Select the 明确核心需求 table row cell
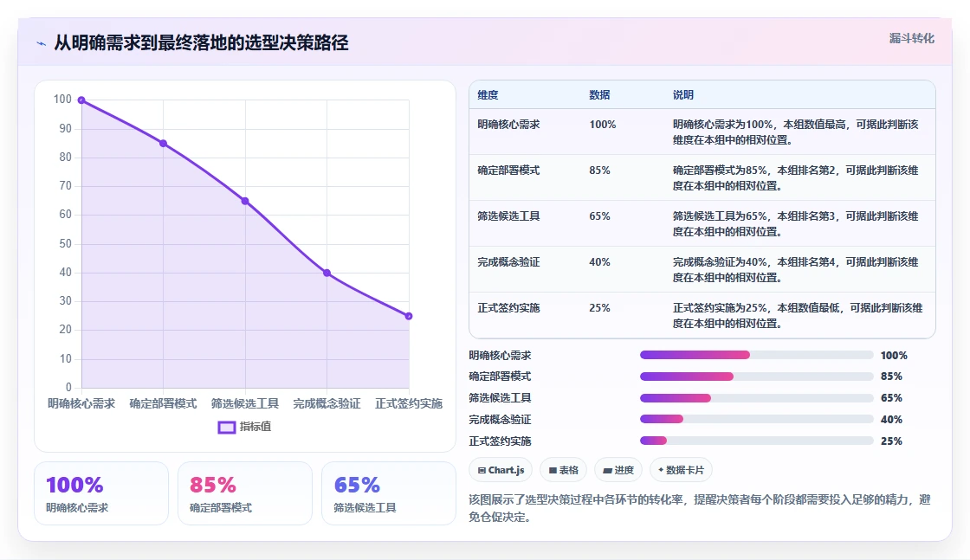This screenshot has width=970, height=560. (508, 125)
